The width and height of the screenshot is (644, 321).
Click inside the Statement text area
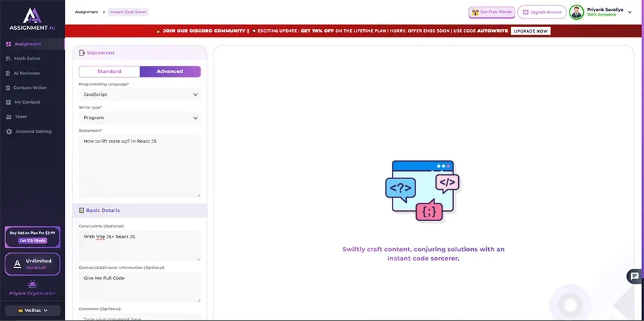[139, 166]
